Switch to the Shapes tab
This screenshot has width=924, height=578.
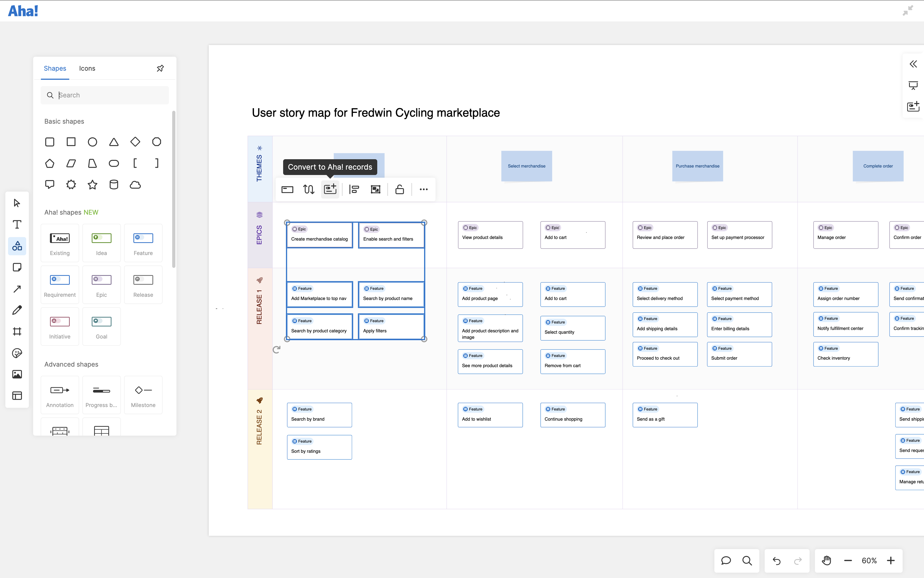coord(55,69)
